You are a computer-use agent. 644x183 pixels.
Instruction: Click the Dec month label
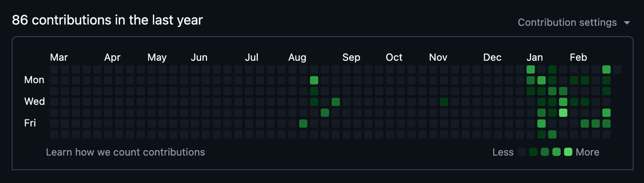tap(492, 57)
